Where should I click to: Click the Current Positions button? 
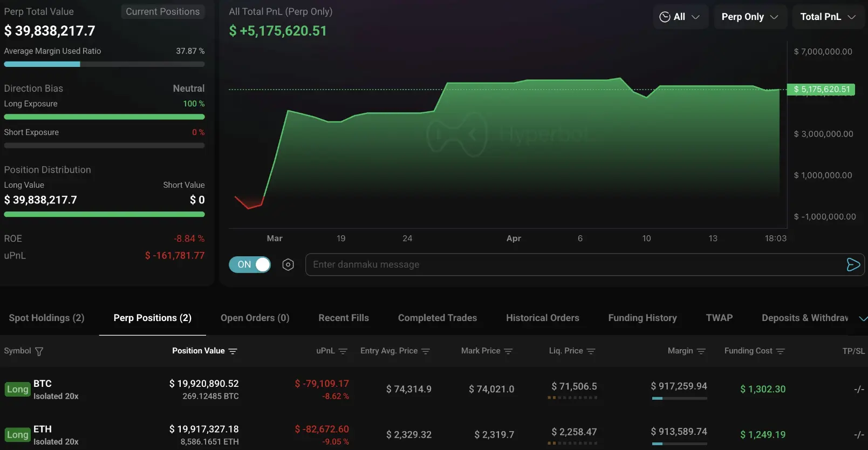(162, 11)
